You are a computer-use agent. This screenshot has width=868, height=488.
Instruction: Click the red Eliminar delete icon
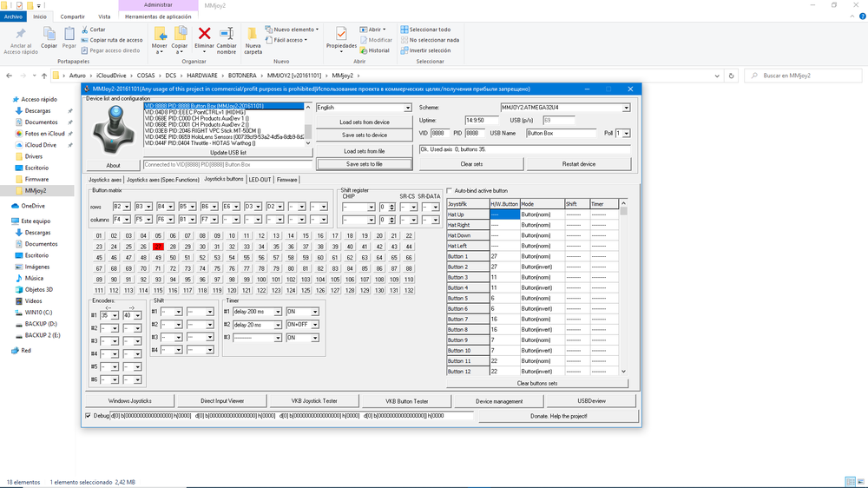[x=205, y=34]
